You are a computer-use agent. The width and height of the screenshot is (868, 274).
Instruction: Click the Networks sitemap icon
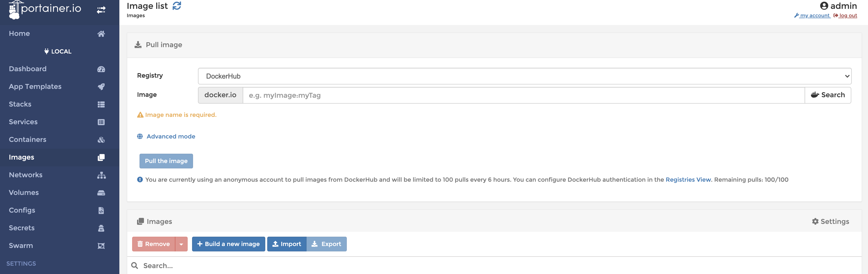101,175
